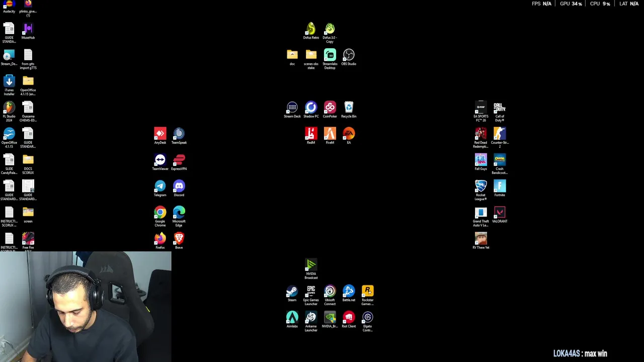Launch Microsoft Edge shortcut

point(179,216)
